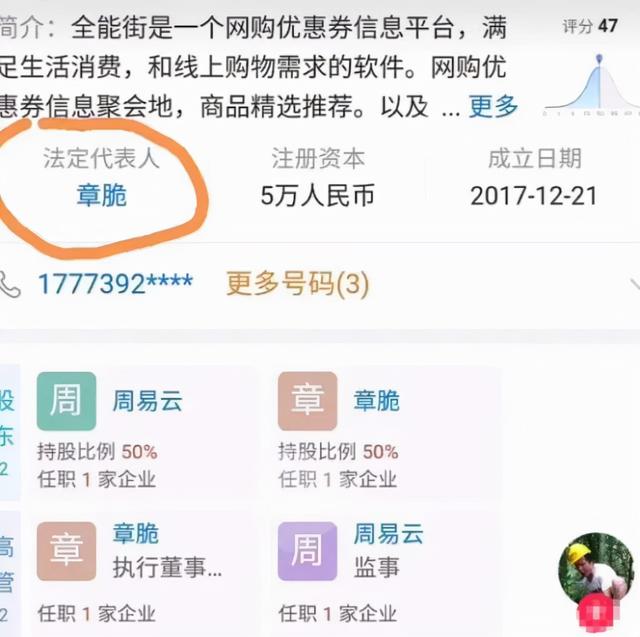Open shareholder 章脆 with 50% holding
640x637 pixels.
(376, 401)
